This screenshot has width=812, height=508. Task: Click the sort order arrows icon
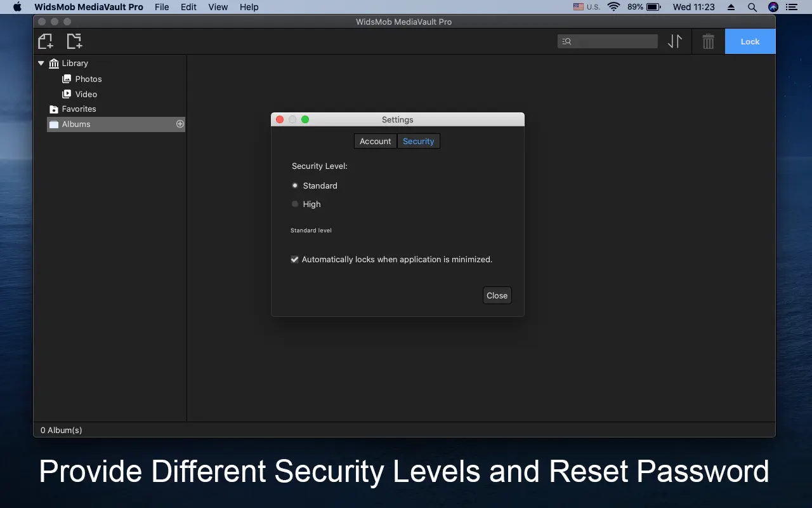pyautogui.click(x=675, y=41)
